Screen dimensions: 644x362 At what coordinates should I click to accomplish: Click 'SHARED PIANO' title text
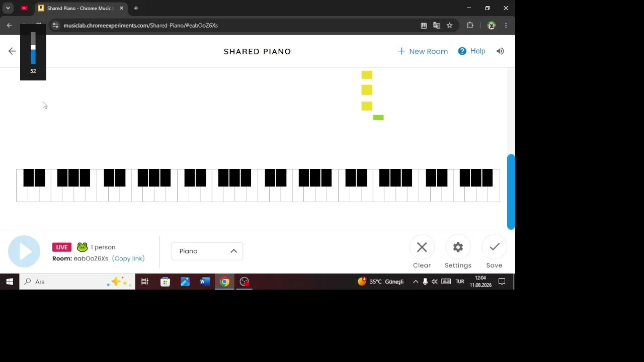coord(258,51)
